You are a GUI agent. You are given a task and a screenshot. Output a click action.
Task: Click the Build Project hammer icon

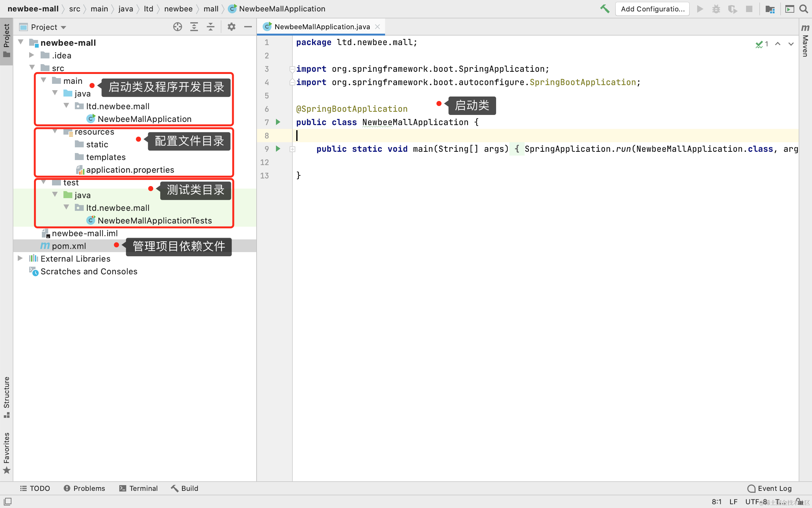tap(605, 9)
